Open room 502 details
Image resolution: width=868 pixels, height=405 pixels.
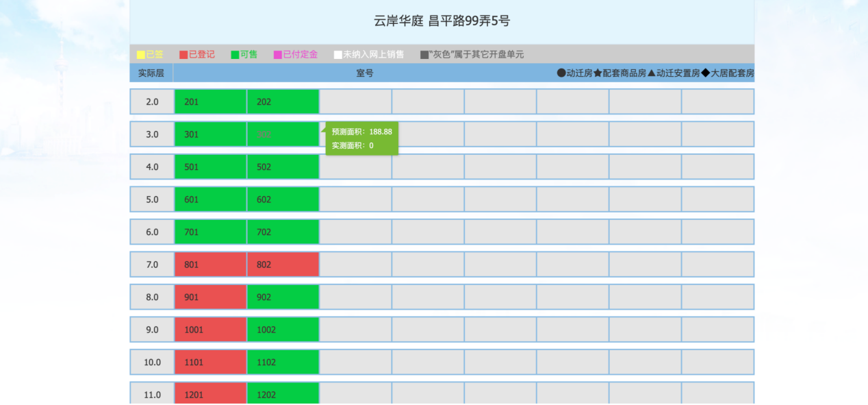point(283,167)
